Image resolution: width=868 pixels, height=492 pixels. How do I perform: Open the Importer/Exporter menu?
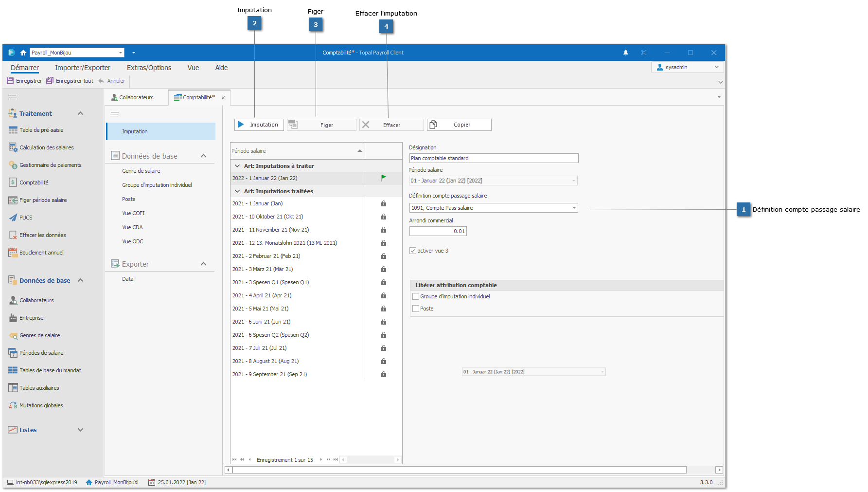pos(83,68)
